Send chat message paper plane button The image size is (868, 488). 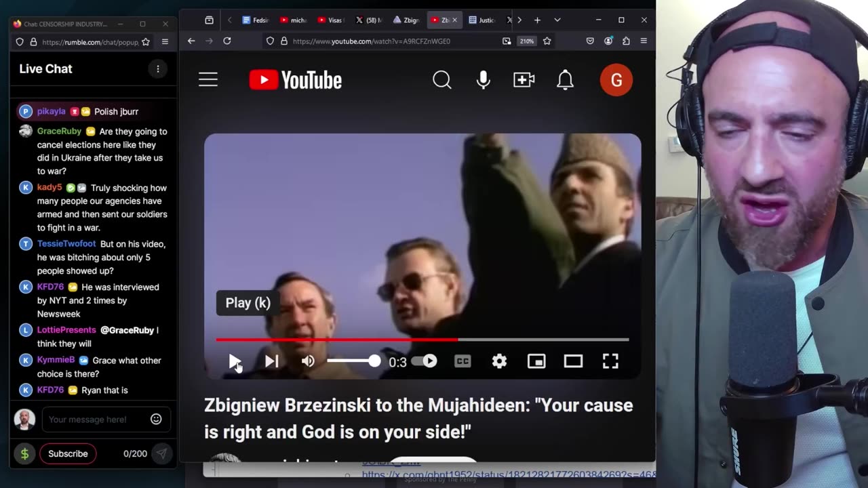[x=161, y=453]
